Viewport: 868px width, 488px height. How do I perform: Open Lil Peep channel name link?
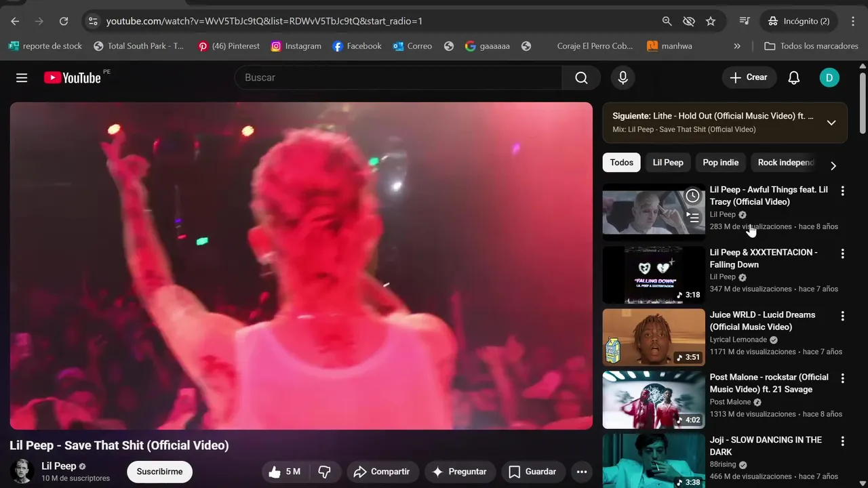pyautogui.click(x=59, y=466)
